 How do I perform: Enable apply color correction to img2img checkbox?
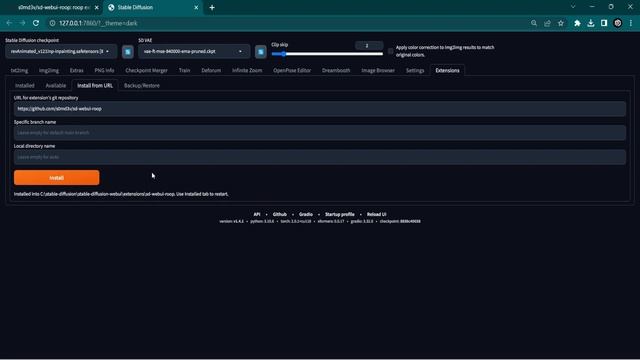pyautogui.click(x=391, y=51)
